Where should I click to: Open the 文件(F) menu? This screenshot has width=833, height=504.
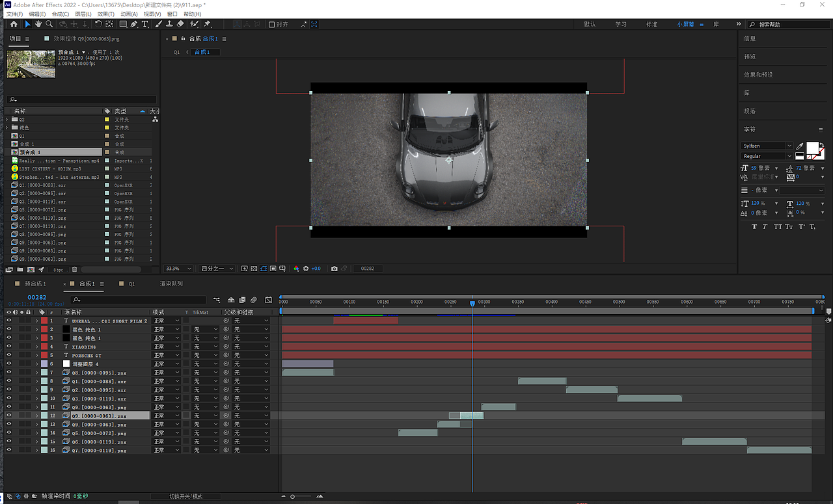point(14,14)
